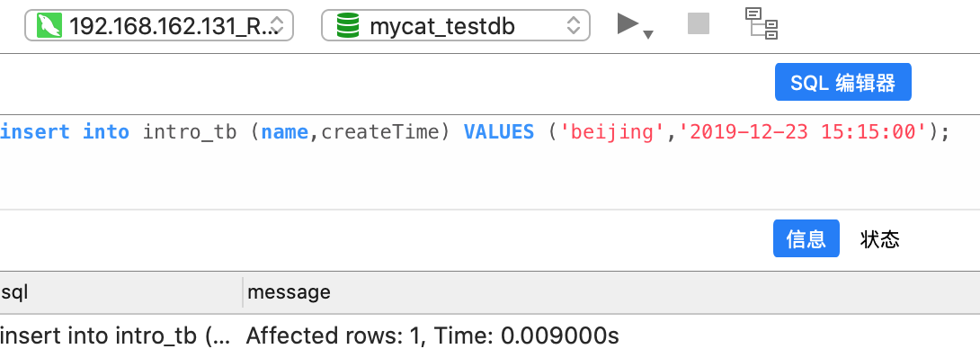Click the green database cylinder icon
The height and width of the screenshot is (358, 980).
click(348, 25)
